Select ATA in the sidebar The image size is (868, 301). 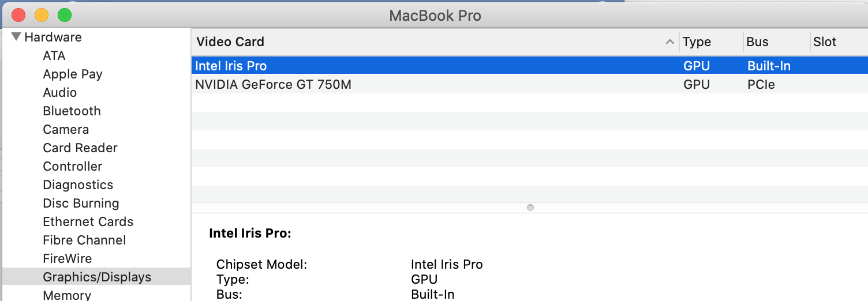pyautogui.click(x=54, y=56)
